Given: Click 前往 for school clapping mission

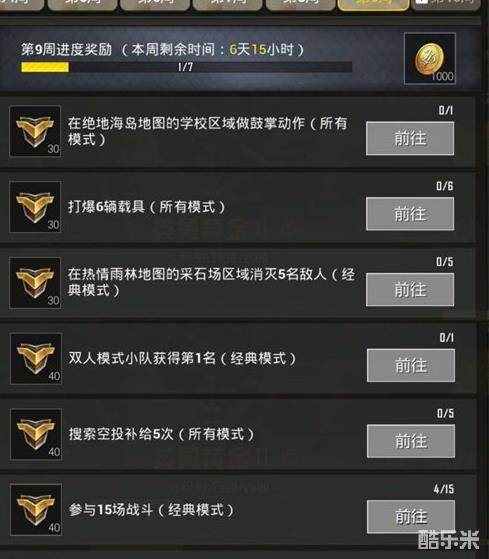Looking at the screenshot, I should [x=410, y=138].
